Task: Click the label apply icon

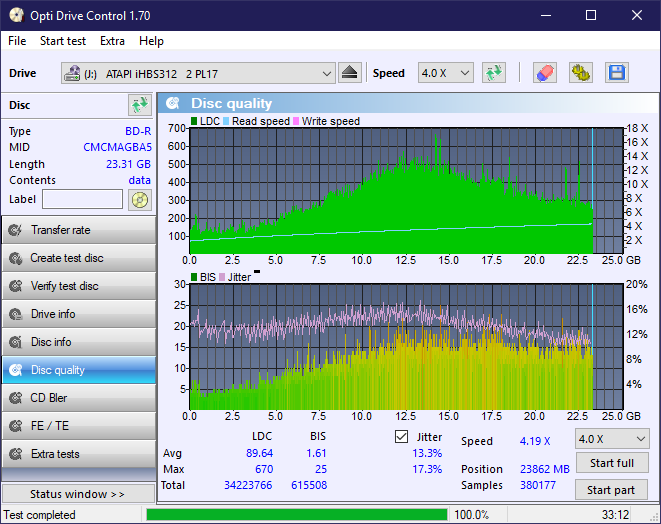Action: click(x=140, y=199)
